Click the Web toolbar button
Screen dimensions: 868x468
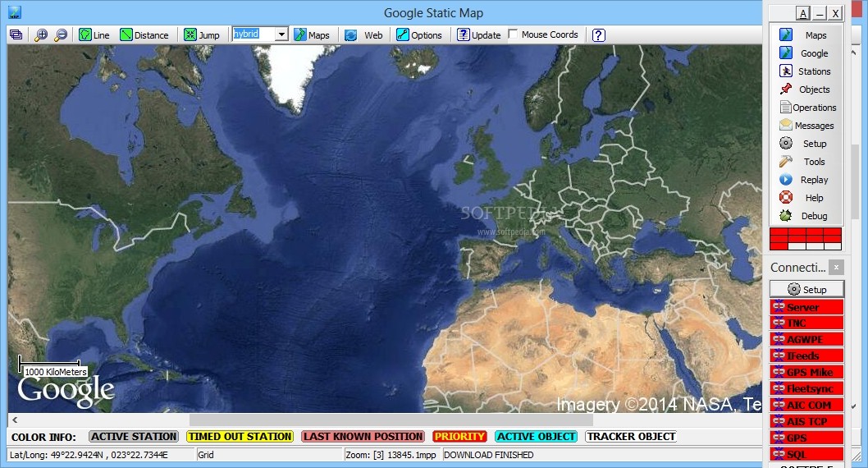363,34
